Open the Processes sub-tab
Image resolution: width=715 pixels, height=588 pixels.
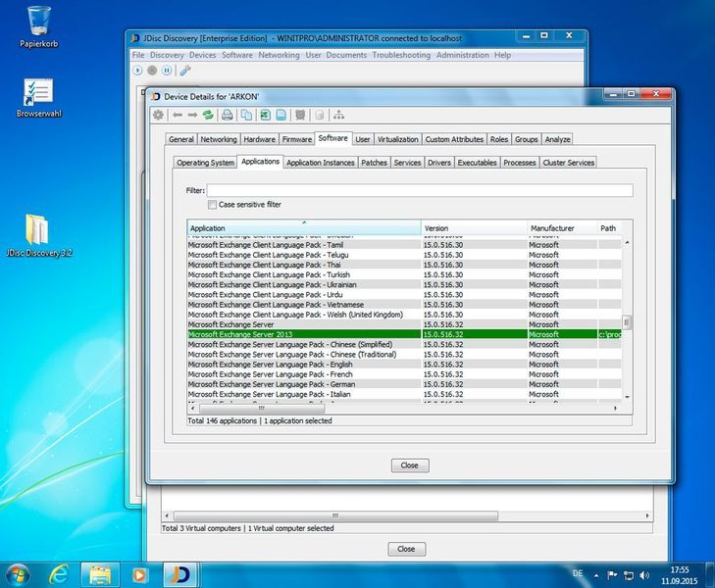click(x=520, y=163)
